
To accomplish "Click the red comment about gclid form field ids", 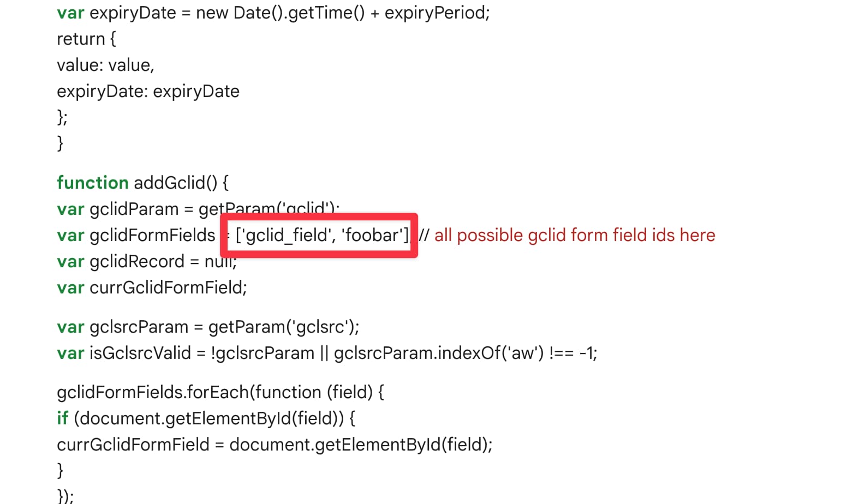I will pos(567,235).
